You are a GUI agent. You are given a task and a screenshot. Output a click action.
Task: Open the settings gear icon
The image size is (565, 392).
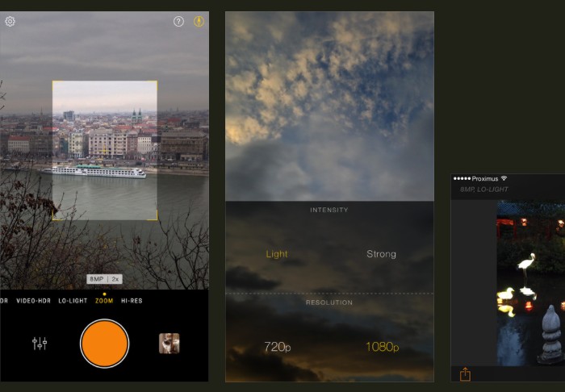tap(10, 22)
